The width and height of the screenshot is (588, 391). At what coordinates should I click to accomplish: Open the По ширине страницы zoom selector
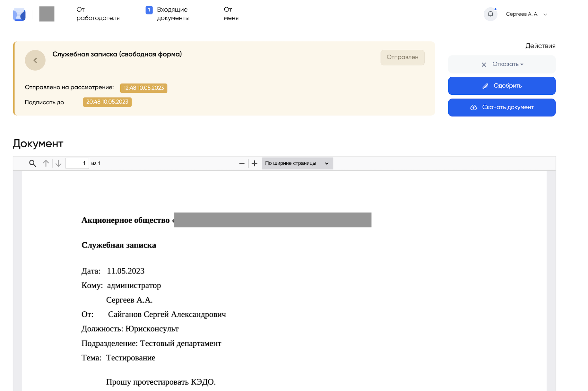(x=297, y=163)
